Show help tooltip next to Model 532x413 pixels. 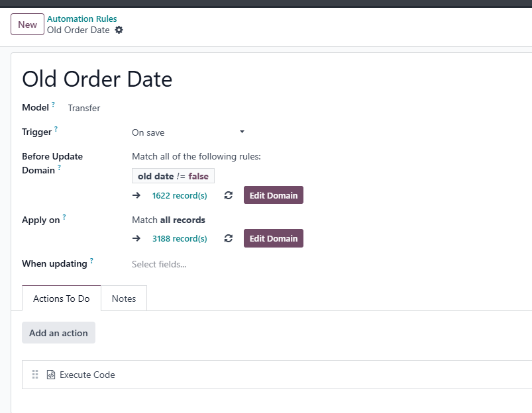(x=53, y=105)
